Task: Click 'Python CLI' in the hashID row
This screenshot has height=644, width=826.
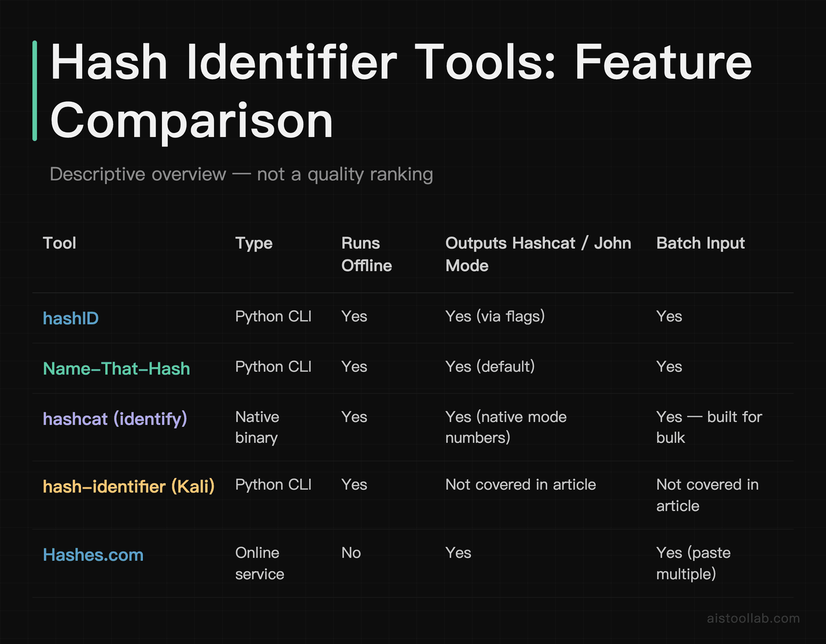Action: [x=274, y=316]
